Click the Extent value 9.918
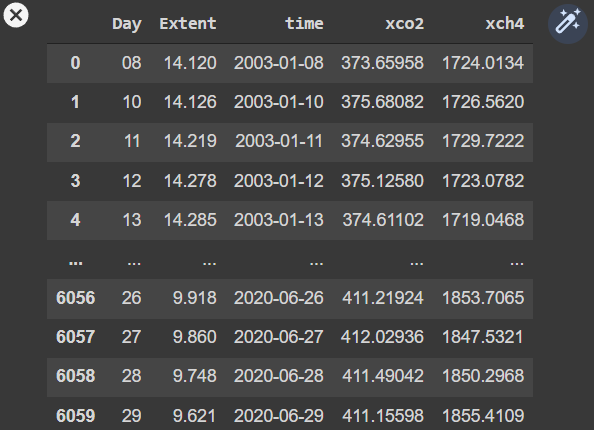 coord(195,298)
